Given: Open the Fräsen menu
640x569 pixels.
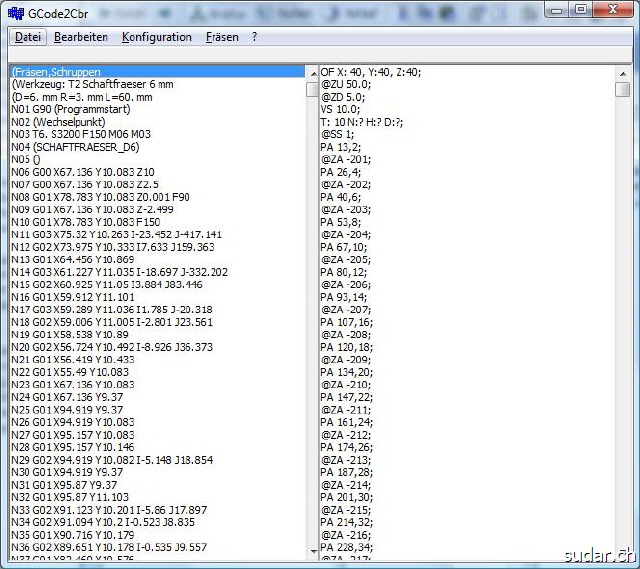Looking at the screenshot, I should click(222, 37).
